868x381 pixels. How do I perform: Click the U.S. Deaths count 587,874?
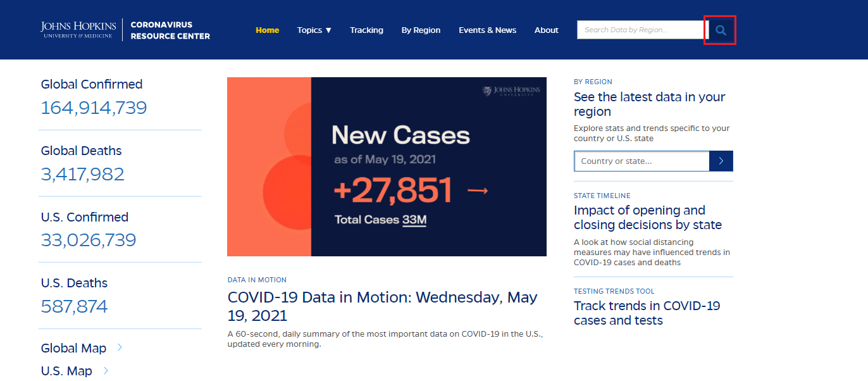click(x=75, y=306)
